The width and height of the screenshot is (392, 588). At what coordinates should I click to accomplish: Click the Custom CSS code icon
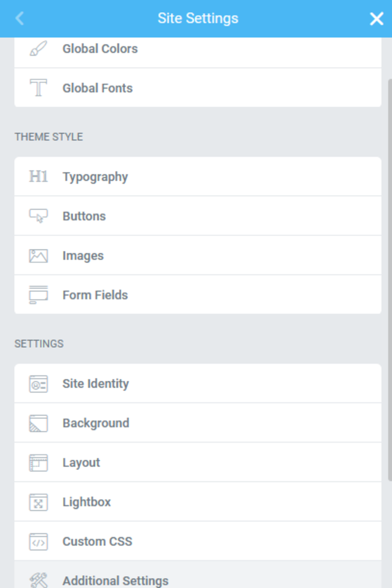[38, 541]
